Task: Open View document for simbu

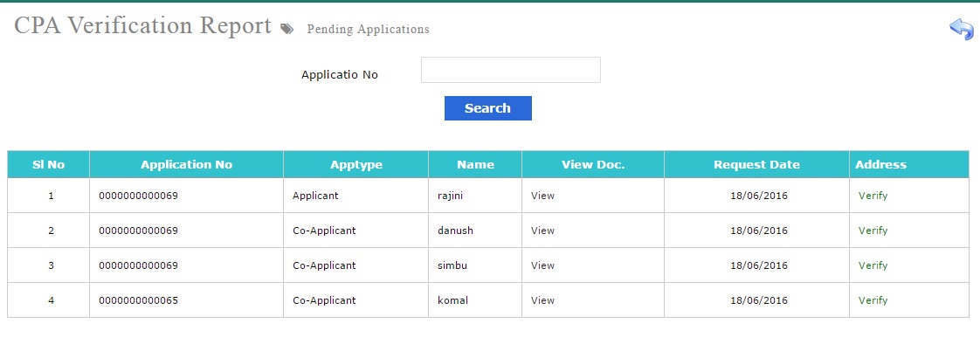Action: [542, 265]
